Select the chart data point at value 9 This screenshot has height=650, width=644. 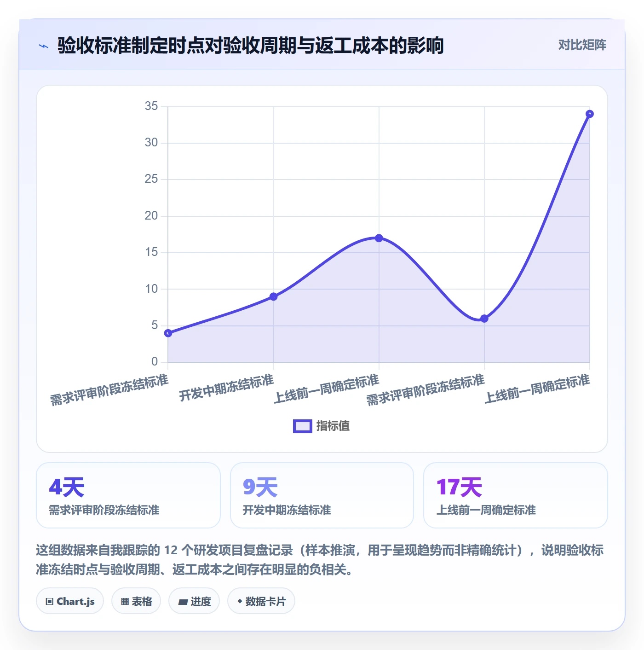pyautogui.click(x=274, y=296)
